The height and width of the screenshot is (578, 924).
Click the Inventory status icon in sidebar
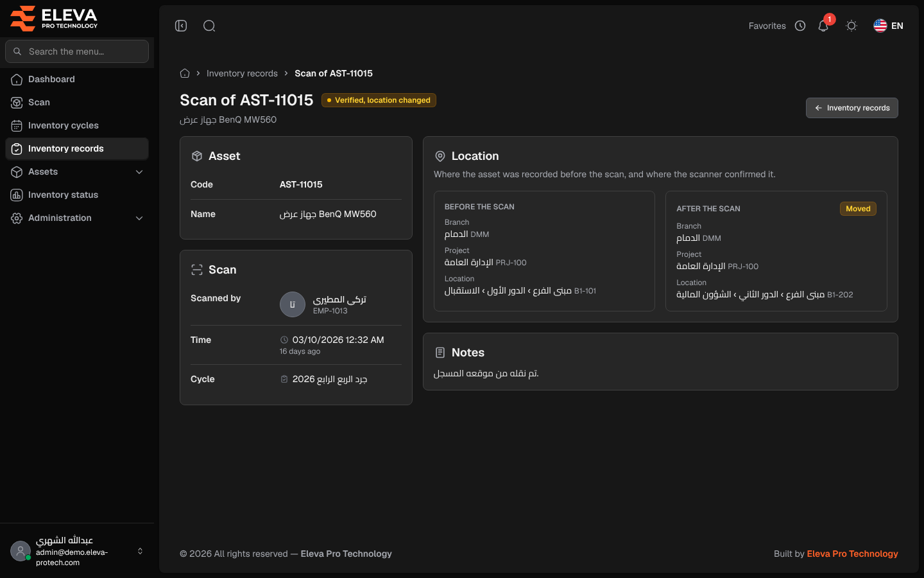(17, 195)
